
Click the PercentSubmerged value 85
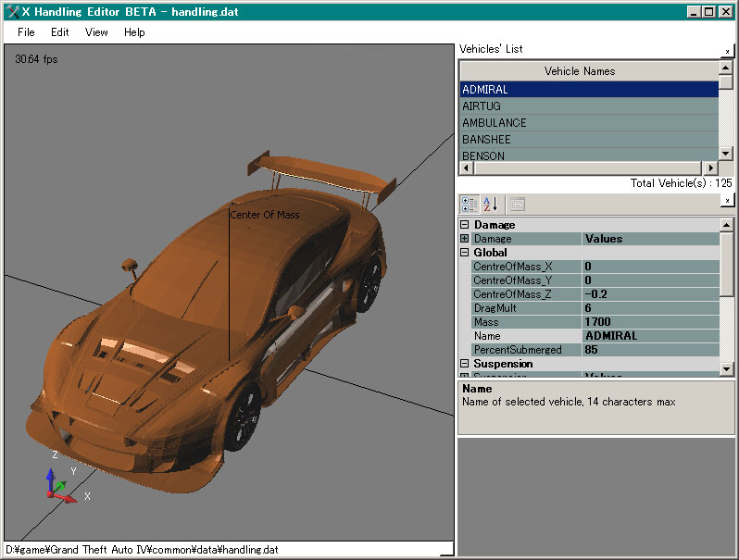651,350
